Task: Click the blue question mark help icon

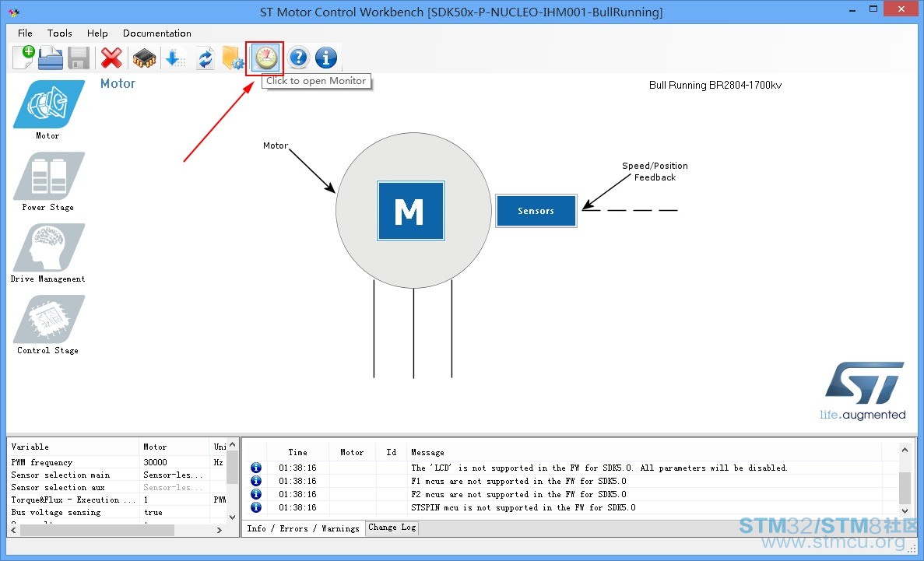Action: coord(299,58)
